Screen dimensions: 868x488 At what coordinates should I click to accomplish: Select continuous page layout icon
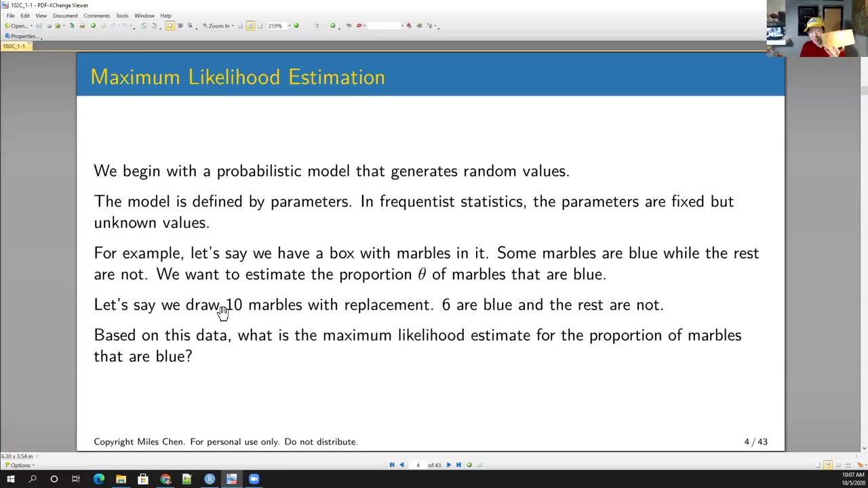[827, 465]
